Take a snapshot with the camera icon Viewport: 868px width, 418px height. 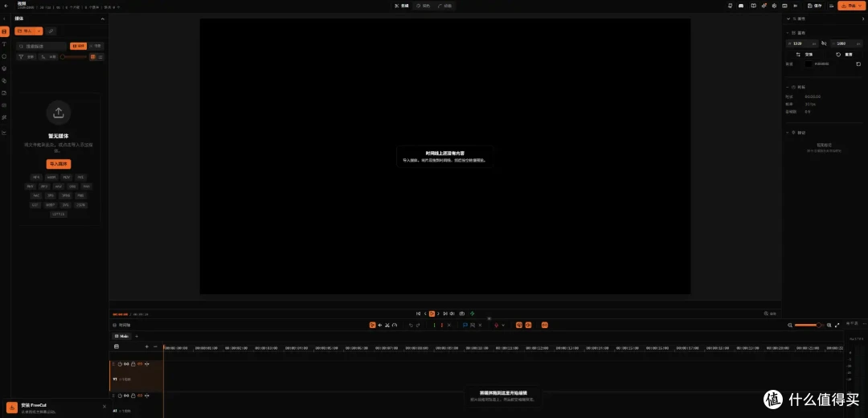tap(462, 313)
